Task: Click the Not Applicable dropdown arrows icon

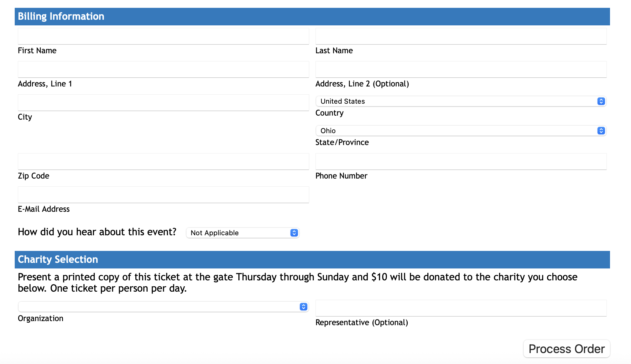Action: 294,233
